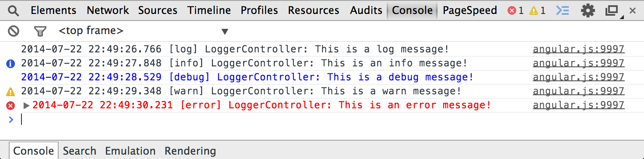
Task: Open angular.js:9997 link on the error message row
Action: (x=578, y=105)
